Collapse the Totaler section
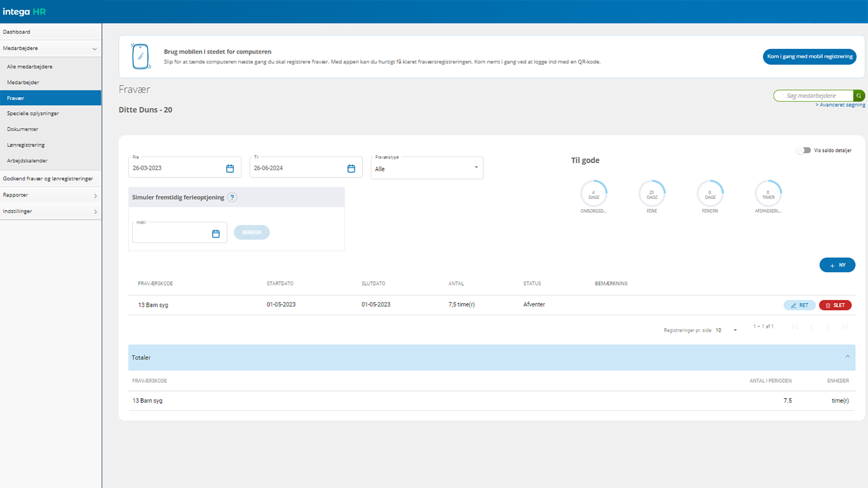This screenshot has height=488, width=868. point(847,357)
